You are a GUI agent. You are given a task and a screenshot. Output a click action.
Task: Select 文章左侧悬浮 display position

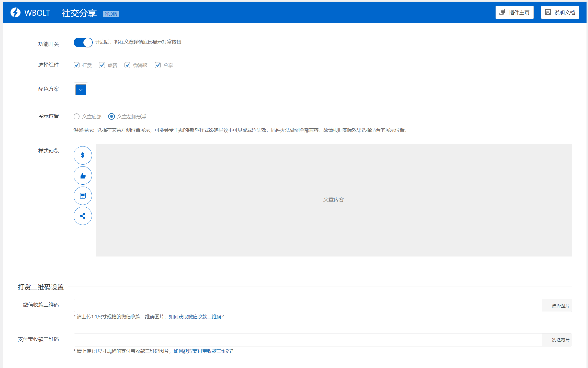pyautogui.click(x=112, y=116)
